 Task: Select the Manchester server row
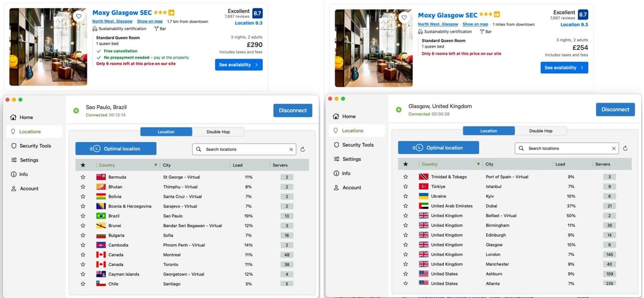click(x=514, y=264)
